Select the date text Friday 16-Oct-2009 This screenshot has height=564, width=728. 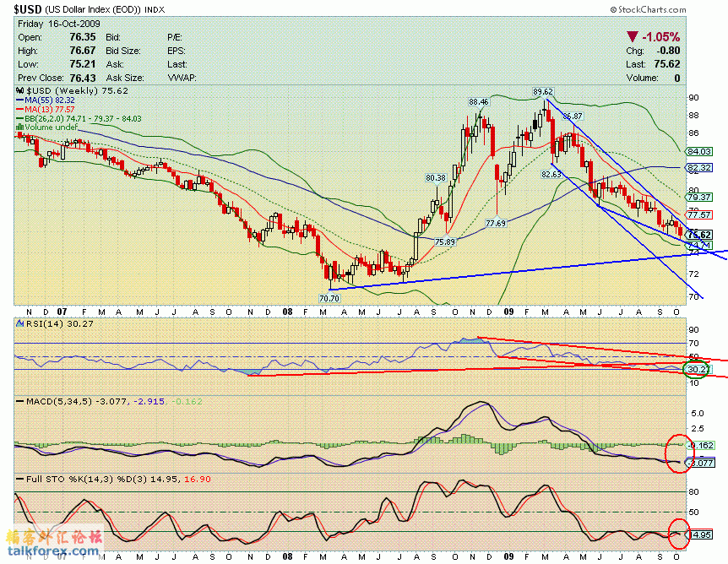coord(58,24)
